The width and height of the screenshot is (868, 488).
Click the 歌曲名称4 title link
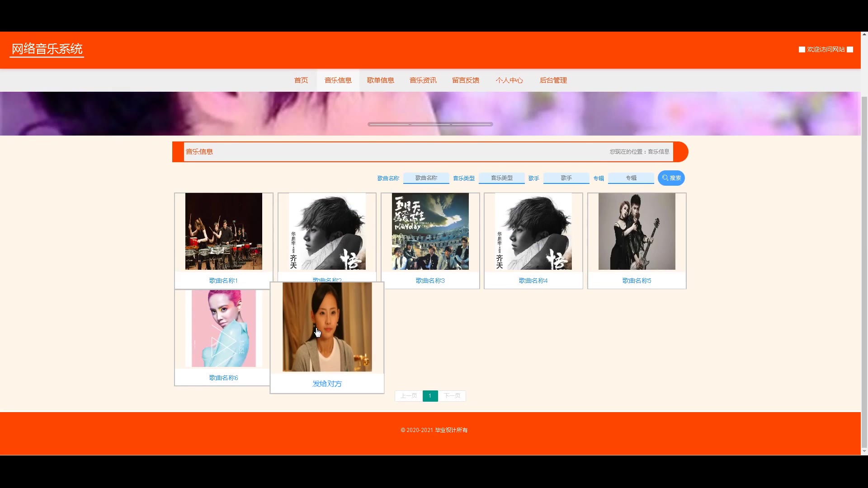[x=533, y=281]
